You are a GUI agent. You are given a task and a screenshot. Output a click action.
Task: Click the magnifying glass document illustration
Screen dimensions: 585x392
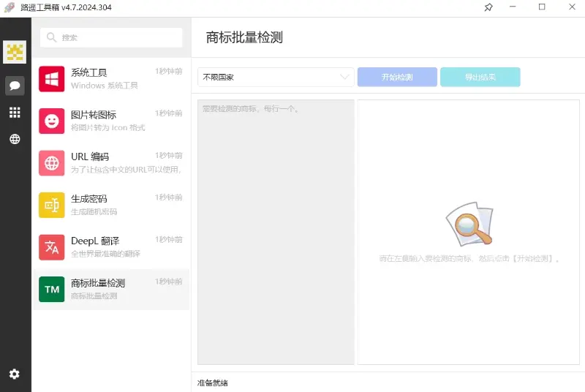click(x=470, y=225)
